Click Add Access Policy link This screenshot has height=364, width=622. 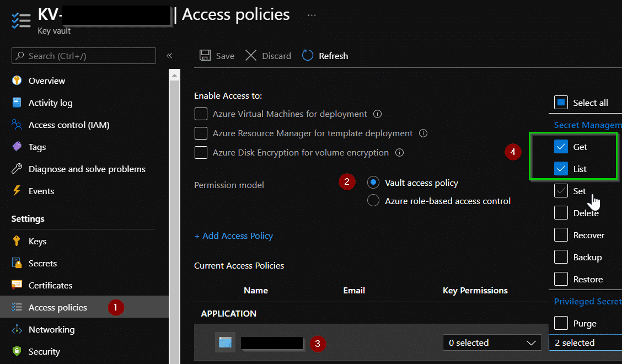tap(233, 235)
